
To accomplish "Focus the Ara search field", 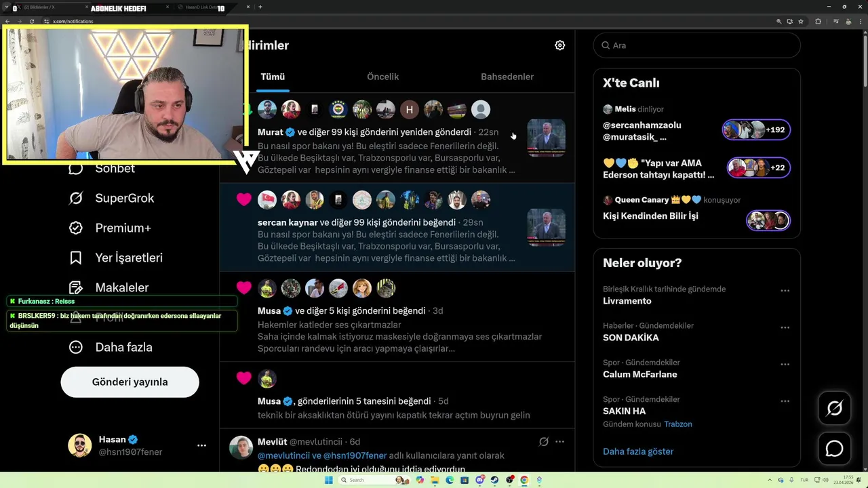I will (696, 45).
